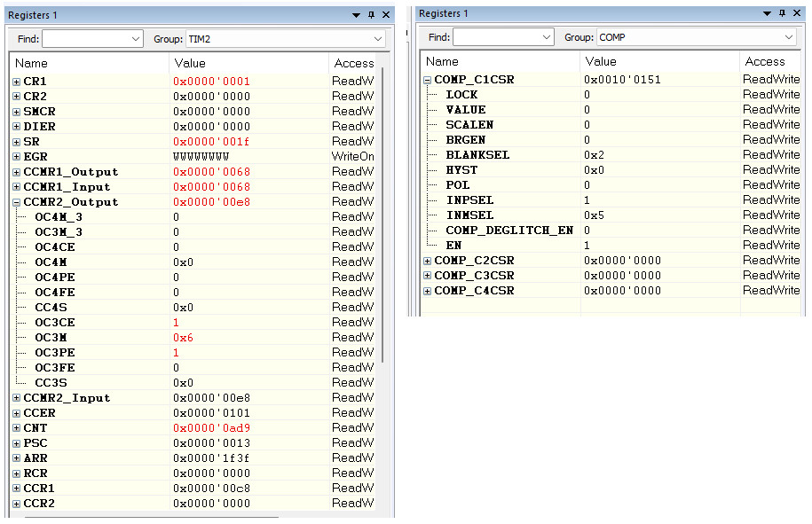Viewport: 812px width, 524px height.
Task: Collapse the CCMR2_Output register tree
Action: point(15,201)
